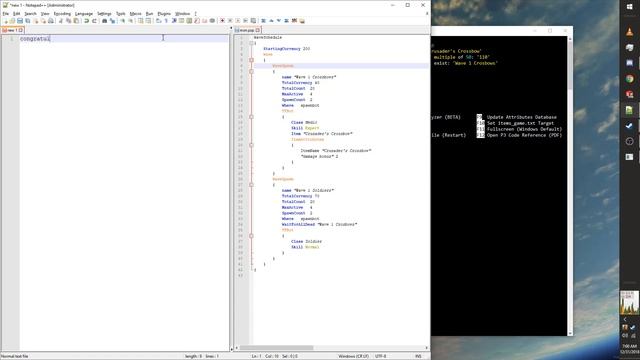640x360 pixels.
Task: Open the File menu
Action: pyautogui.click(x=6, y=13)
